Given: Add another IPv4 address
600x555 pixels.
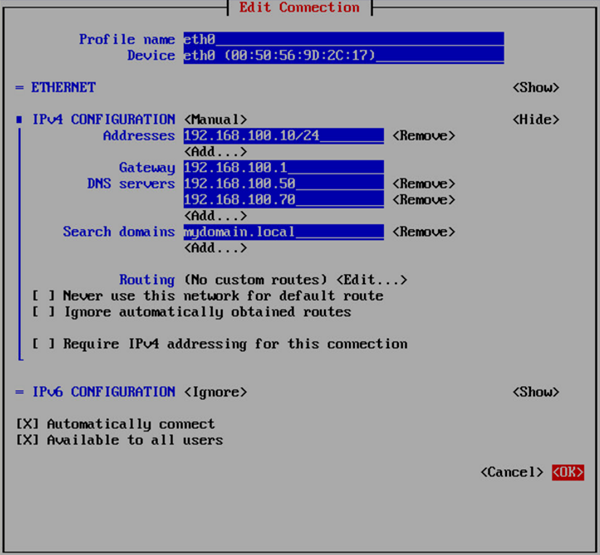Looking at the screenshot, I should coord(215,152).
